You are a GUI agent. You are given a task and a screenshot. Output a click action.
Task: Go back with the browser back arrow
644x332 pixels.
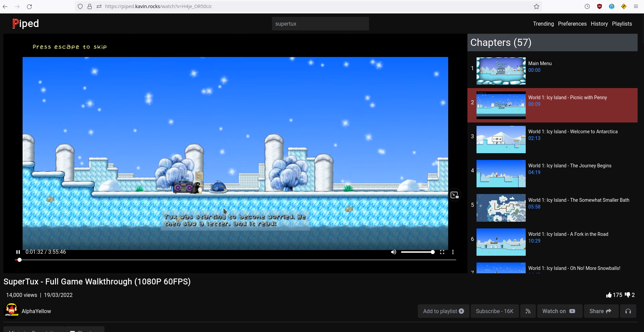point(5,6)
